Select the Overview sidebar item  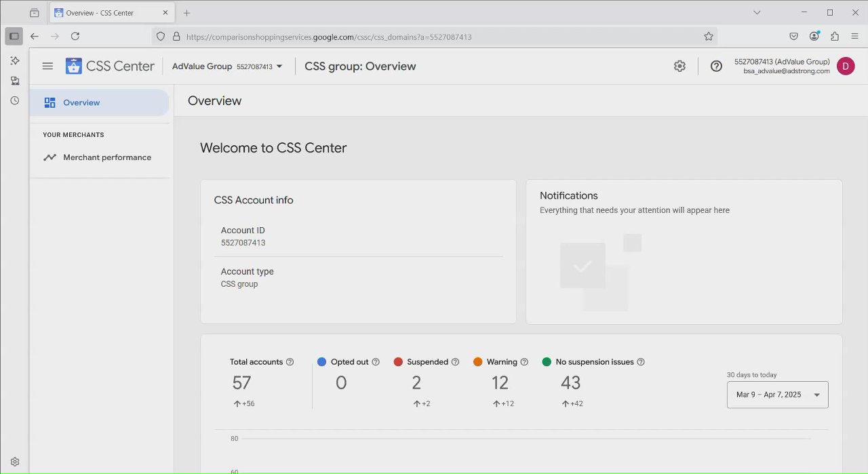(99, 102)
